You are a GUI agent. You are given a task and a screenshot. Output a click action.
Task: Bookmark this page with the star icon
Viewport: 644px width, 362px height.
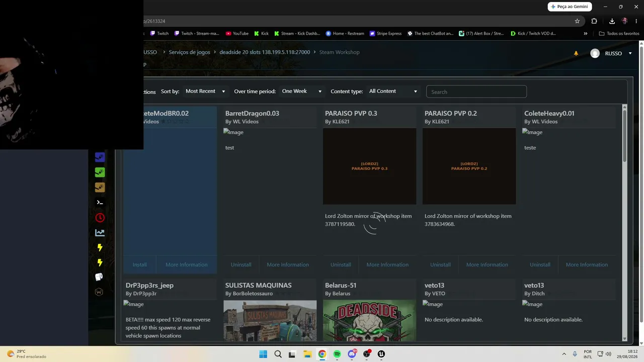pyautogui.click(x=577, y=21)
